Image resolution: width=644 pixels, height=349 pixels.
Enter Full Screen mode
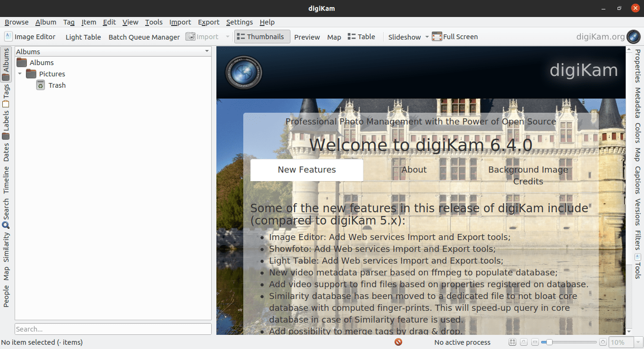coord(455,37)
